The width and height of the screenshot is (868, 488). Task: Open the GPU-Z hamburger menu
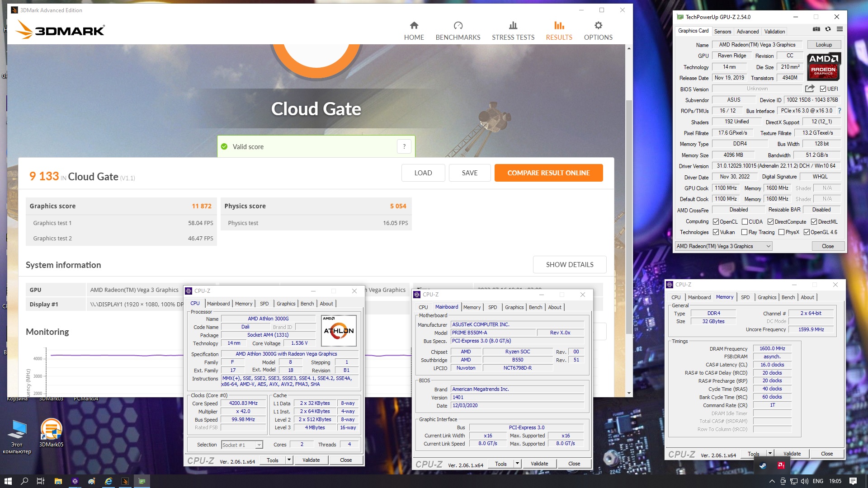pyautogui.click(x=840, y=29)
